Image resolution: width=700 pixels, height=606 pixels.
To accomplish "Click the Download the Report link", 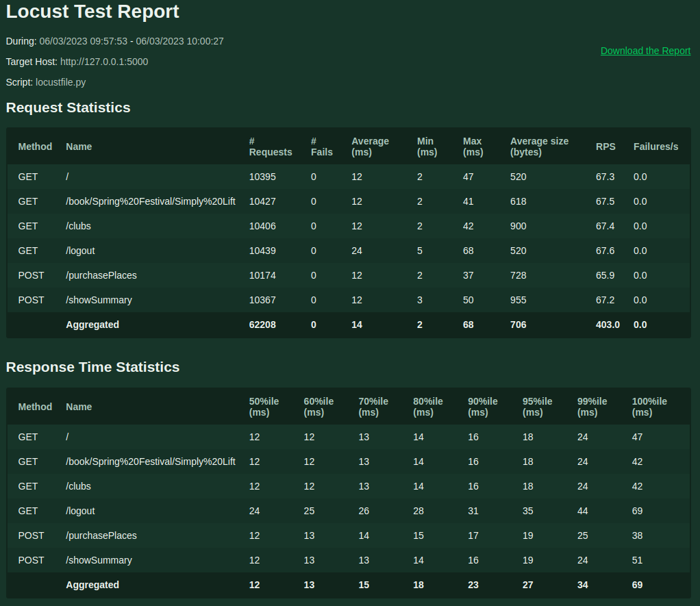I will coord(645,51).
